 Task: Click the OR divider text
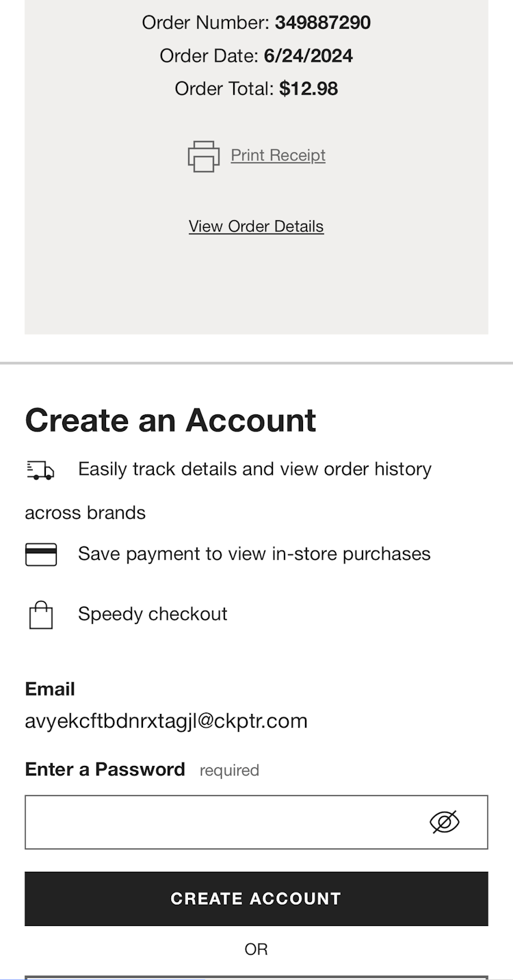[x=256, y=949]
